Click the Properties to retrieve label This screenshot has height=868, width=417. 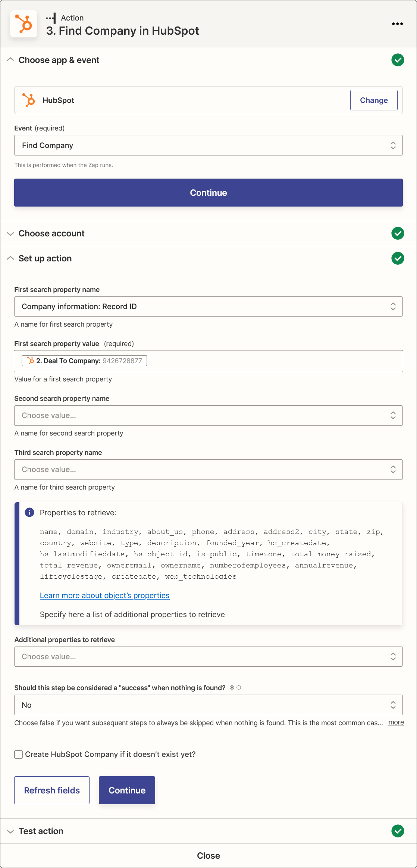pyautogui.click(x=78, y=513)
